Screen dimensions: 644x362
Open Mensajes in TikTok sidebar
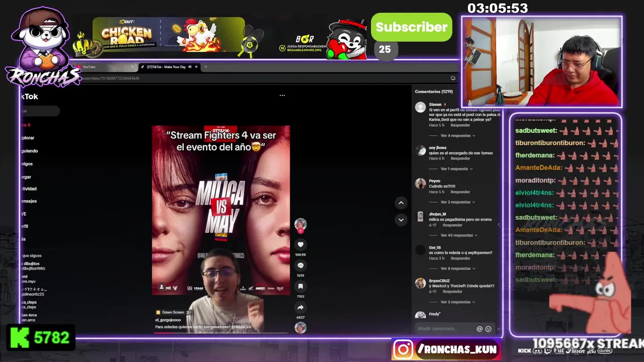tap(29, 201)
